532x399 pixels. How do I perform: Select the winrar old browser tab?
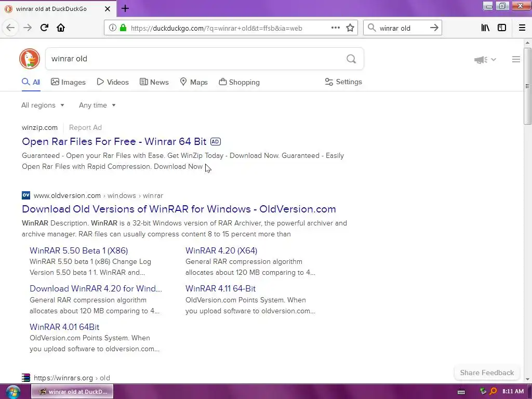coord(58,9)
